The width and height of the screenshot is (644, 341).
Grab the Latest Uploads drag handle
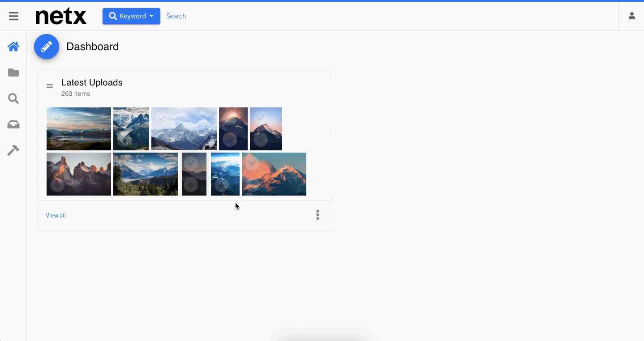click(50, 86)
